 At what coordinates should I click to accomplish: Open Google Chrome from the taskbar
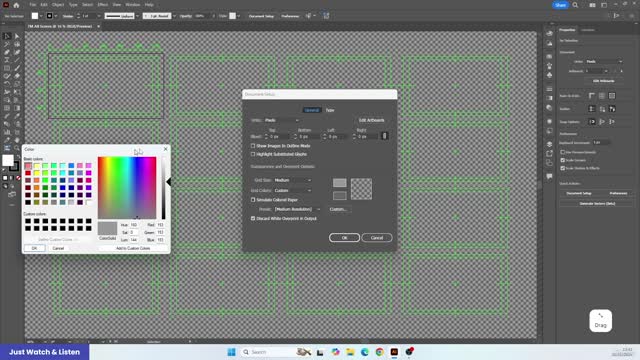coord(380,352)
